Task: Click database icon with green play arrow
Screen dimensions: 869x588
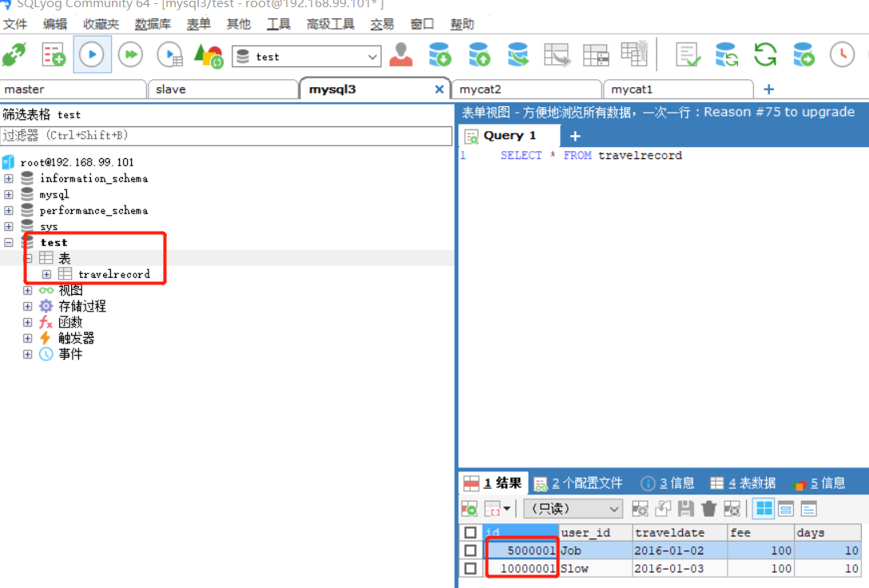Action: tap(804, 54)
